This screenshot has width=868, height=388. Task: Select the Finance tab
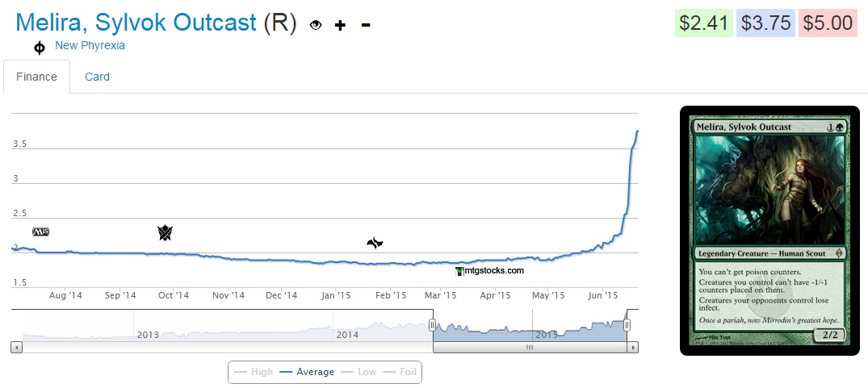(x=36, y=77)
